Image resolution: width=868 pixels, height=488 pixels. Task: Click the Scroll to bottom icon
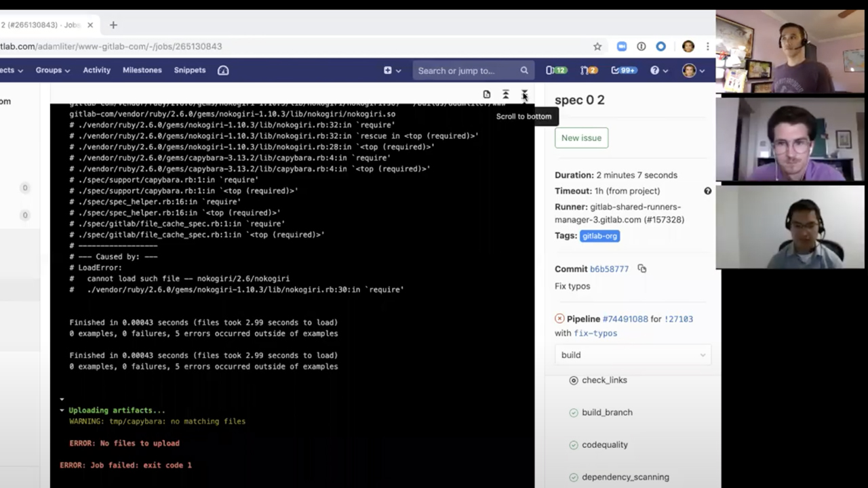[524, 94]
